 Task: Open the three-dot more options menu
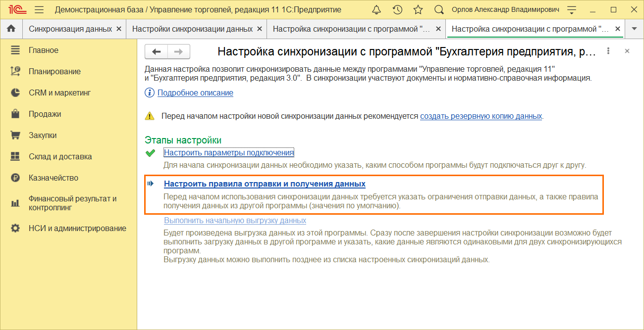[x=608, y=51]
